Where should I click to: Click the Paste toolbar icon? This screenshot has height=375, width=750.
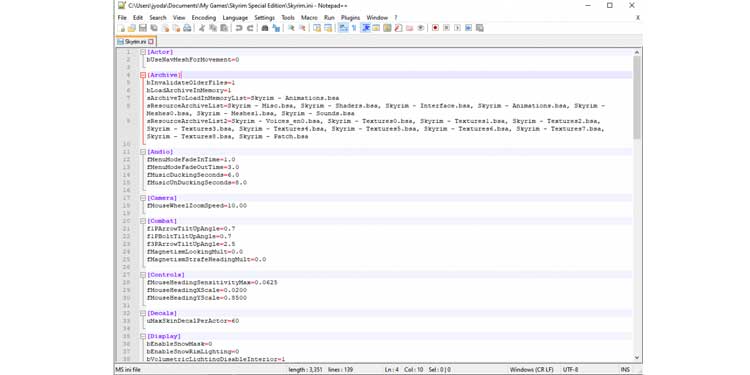click(x=224, y=28)
